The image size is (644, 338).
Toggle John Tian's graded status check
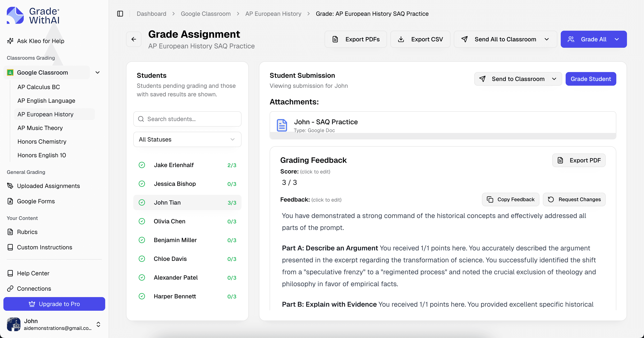point(142,202)
